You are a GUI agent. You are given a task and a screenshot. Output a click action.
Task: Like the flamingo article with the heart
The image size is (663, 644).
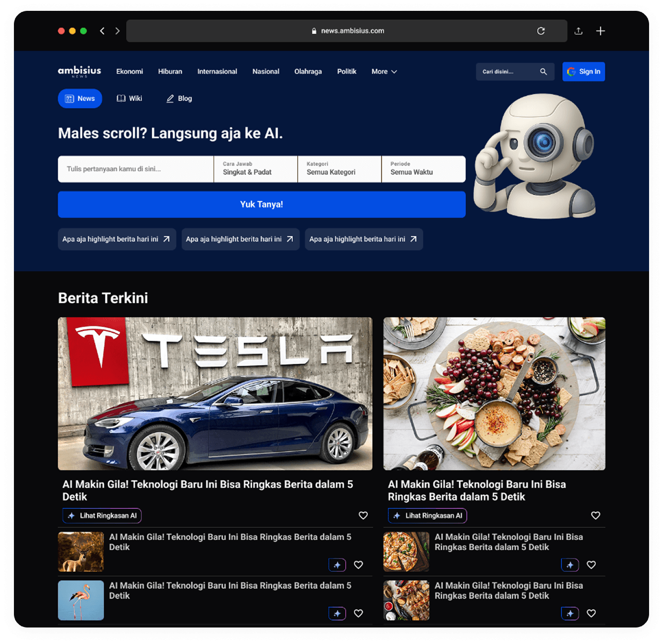pos(359,614)
